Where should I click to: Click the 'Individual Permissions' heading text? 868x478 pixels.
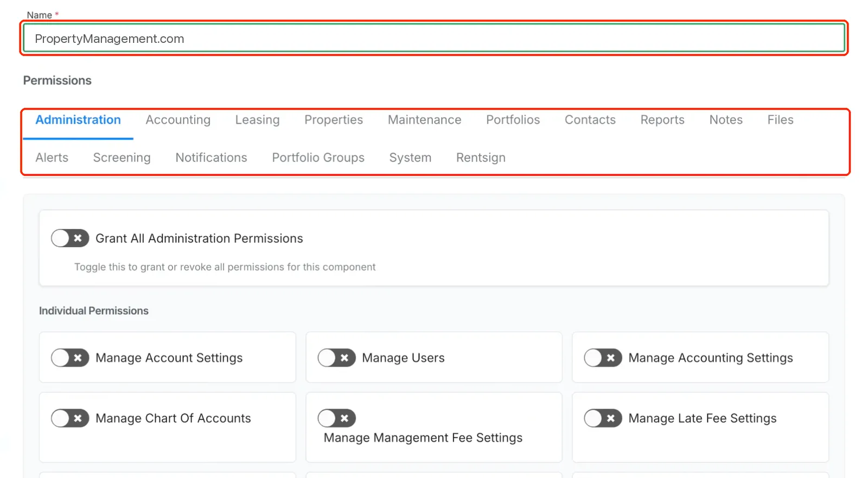(x=94, y=311)
